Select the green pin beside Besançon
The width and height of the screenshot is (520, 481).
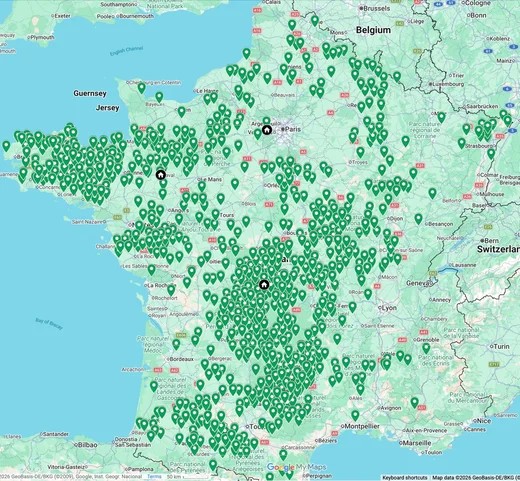(418, 219)
